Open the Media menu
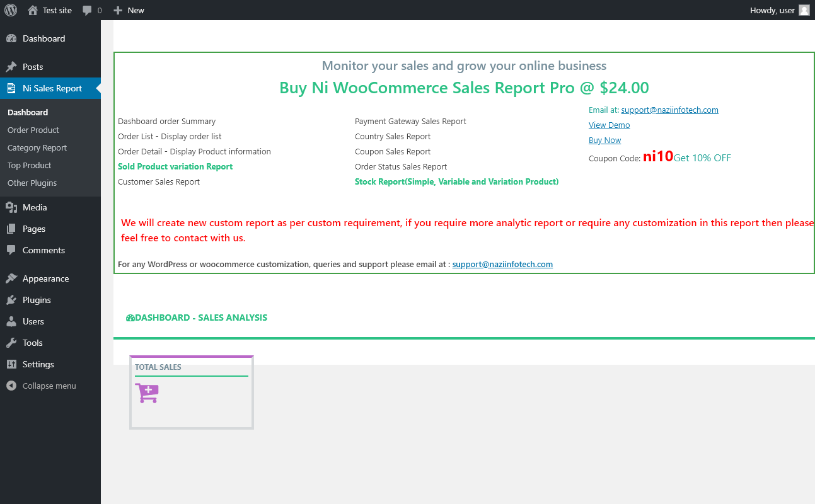Image resolution: width=815 pixels, height=504 pixels. [50, 207]
